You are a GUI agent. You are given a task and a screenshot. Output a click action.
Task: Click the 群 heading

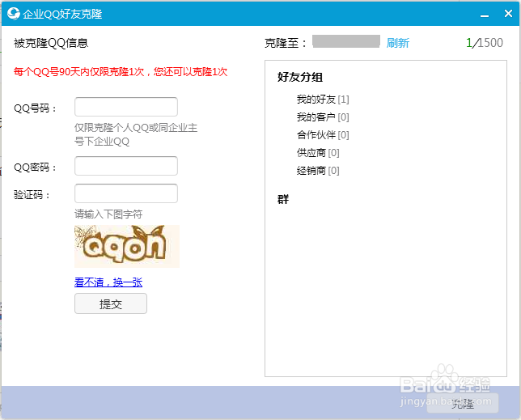tap(283, 199)
